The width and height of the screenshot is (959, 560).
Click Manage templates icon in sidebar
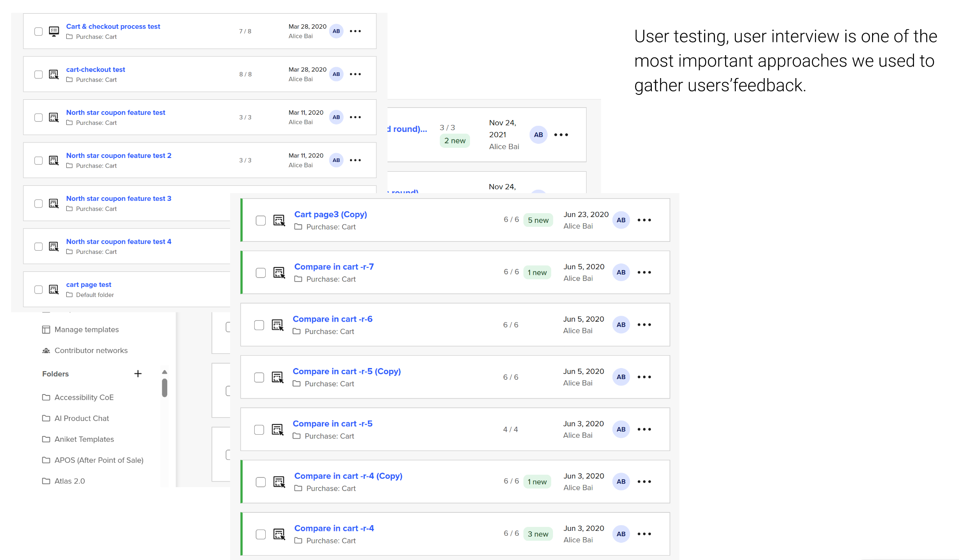[46, 330]
